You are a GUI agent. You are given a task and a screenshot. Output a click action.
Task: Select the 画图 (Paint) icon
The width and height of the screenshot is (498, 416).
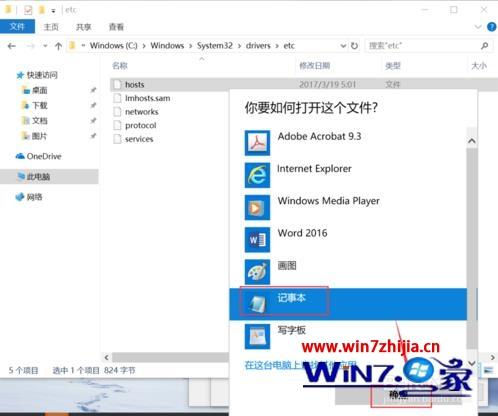(x=257, y=272)
